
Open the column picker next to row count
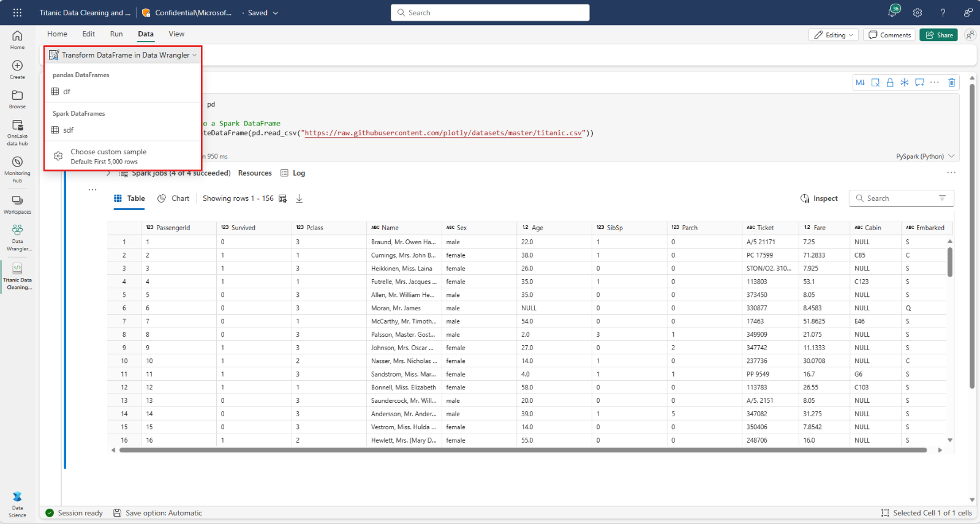click(283, 198)
